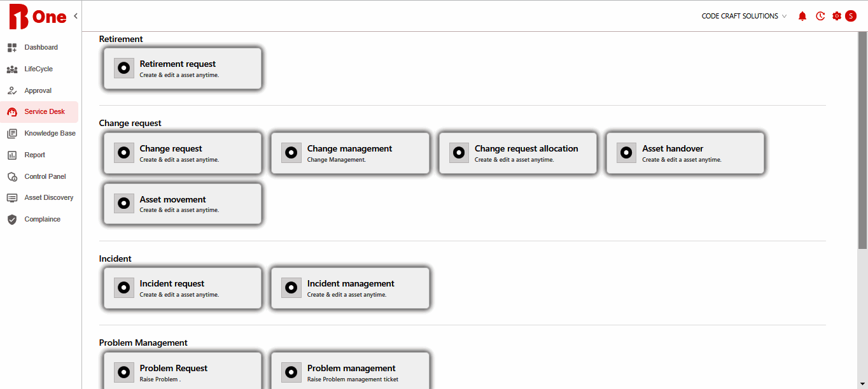Click the Dashboard sidebar icon
The width and height of the screenshot is (868, 389).
(12, 48)
